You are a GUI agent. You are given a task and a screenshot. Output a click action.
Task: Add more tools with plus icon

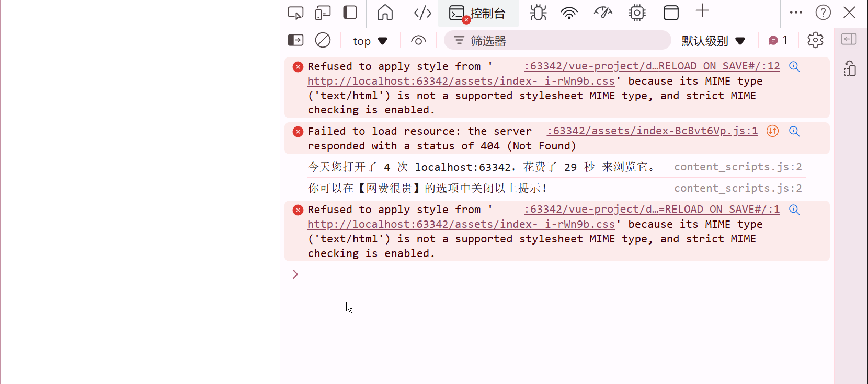[x=703, y=11]
